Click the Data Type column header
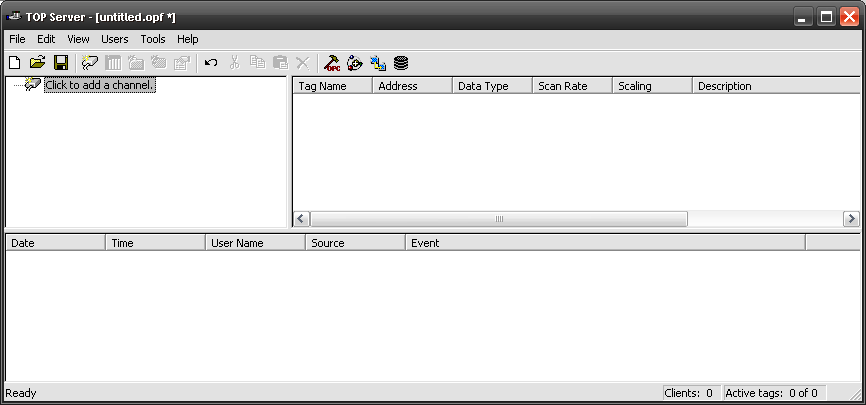 click(x=491, y=86)
